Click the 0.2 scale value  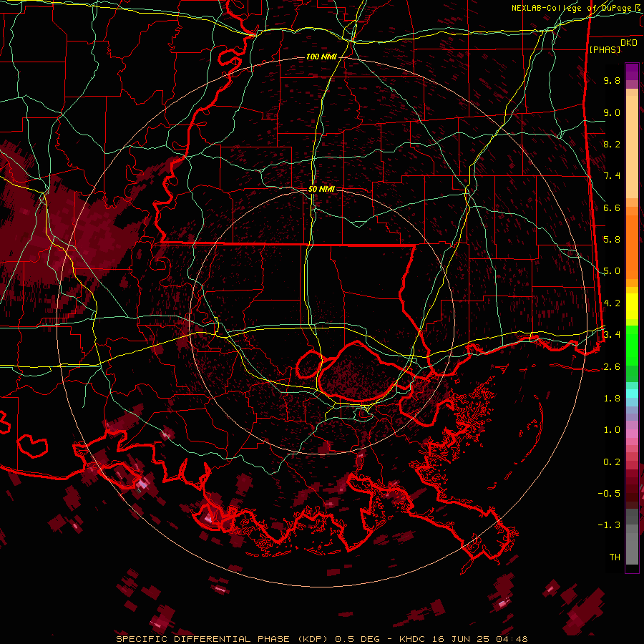click(x=612, y=462)
